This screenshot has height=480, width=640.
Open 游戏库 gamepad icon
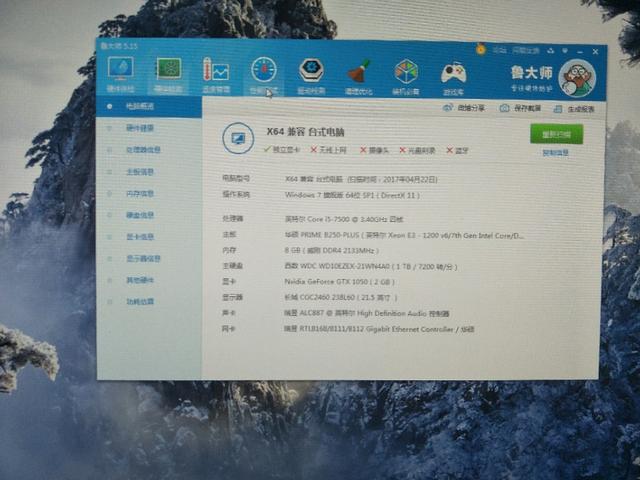[x=453, y=73]
